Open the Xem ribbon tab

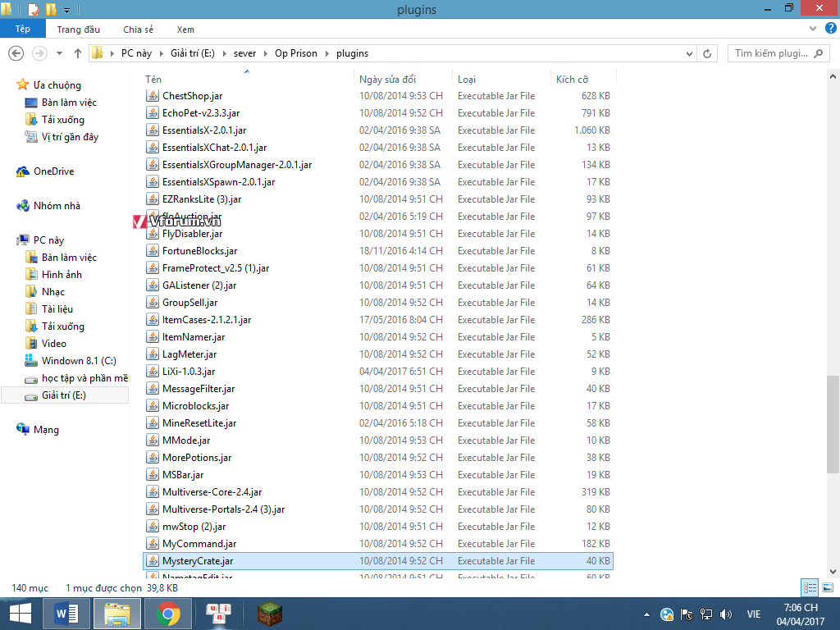[185, 30]
